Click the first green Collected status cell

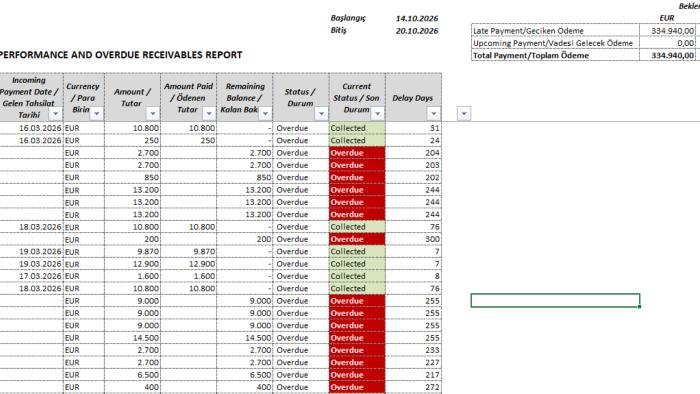357,128
